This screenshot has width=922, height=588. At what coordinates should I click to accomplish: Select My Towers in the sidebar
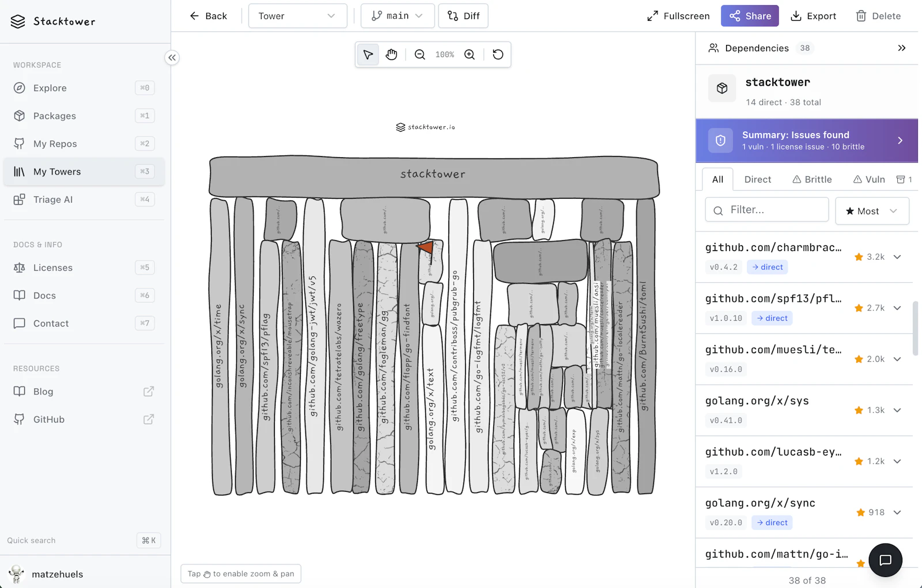coord(84,172)
